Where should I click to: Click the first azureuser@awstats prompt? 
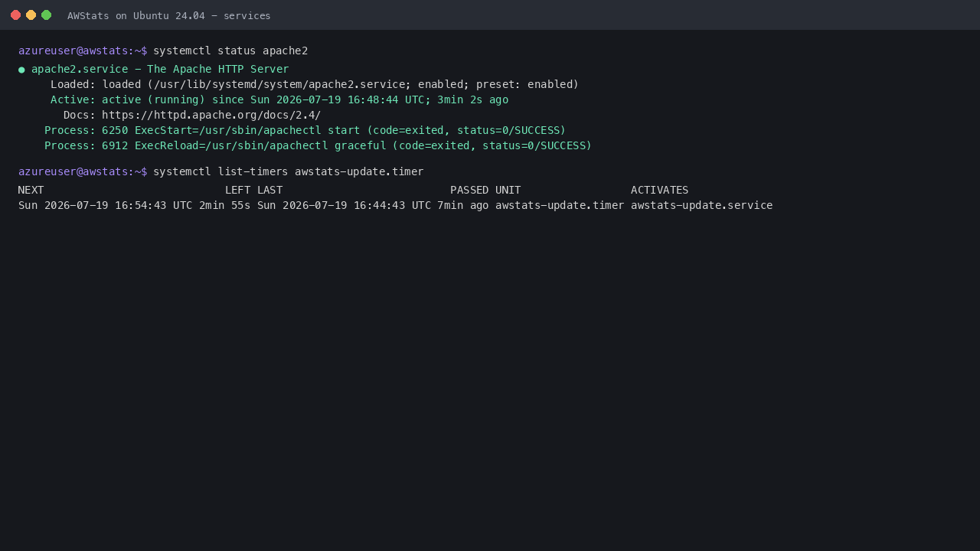click(x=83, y=51)
